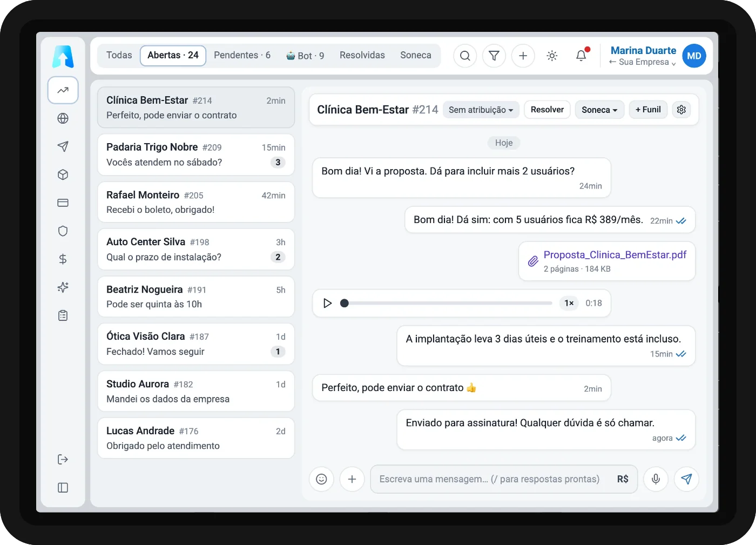The height and width of the screenshot is (545, 756).
Task: Open the shield icon in sidebar
Action: [x=63, y=231]
